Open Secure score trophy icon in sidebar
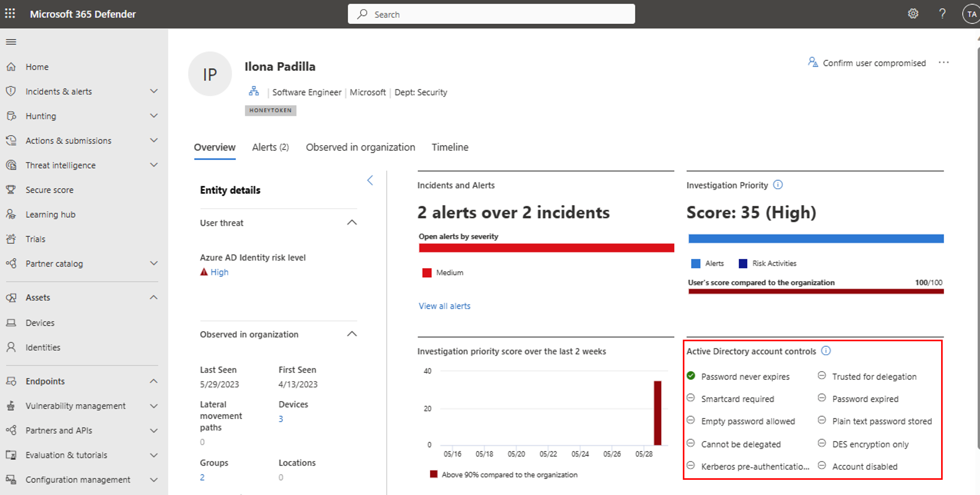 [x=11, y=190]
